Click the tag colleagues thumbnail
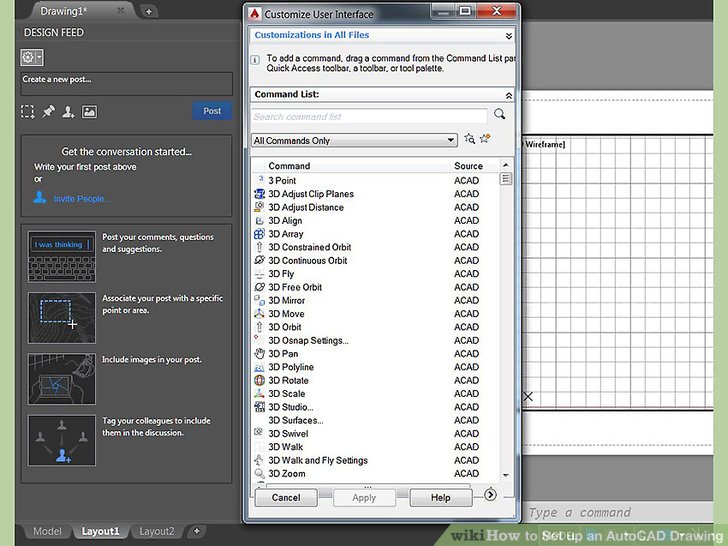728x546 pixels. pos(62,440)
